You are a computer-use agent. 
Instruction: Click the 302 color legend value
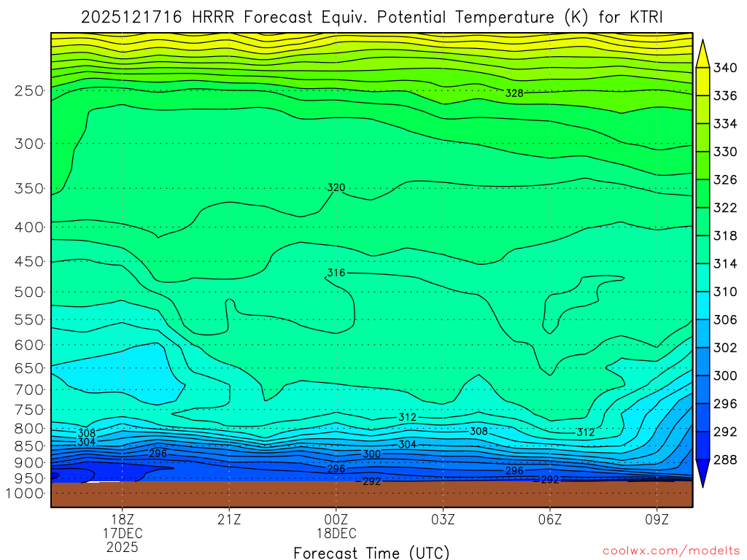point(725,348)
